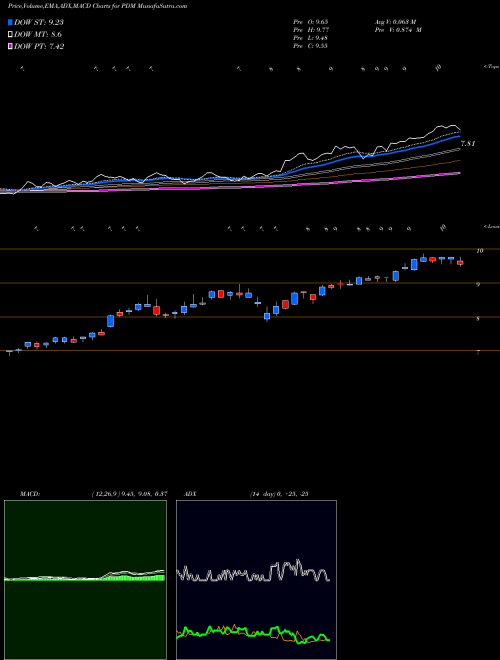The image size is (500, 660).
Task: Click the price axis label 8
Action: coord(478,319)
